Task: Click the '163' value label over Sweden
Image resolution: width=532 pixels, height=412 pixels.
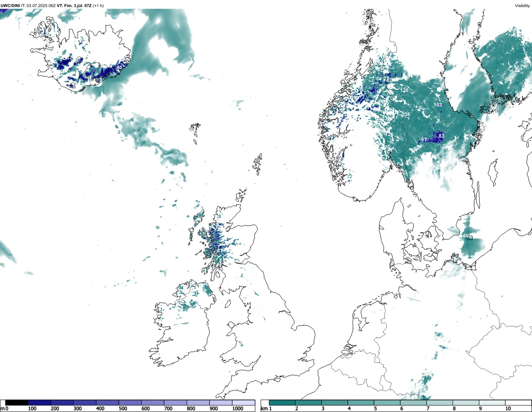Action: point(438,105)
